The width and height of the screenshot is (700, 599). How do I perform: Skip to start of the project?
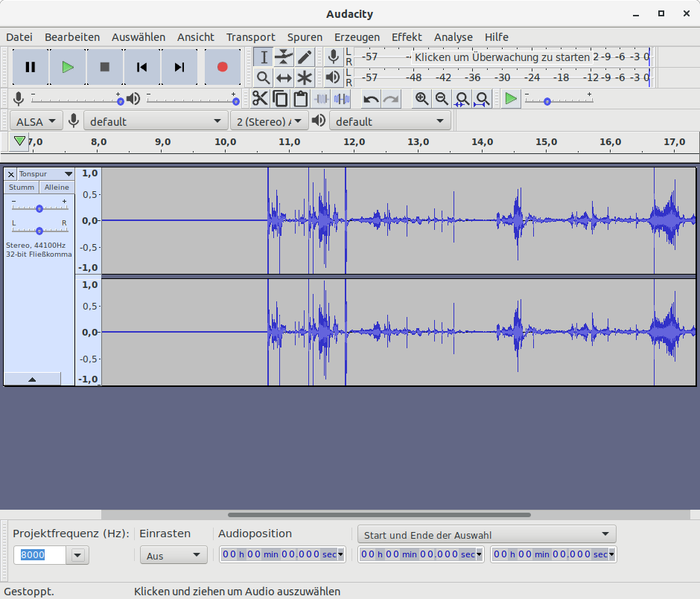(142, 67)
